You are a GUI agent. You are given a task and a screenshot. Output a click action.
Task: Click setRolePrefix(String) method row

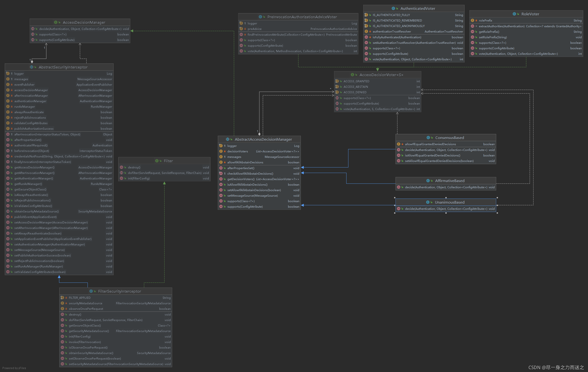click(526, 37)
